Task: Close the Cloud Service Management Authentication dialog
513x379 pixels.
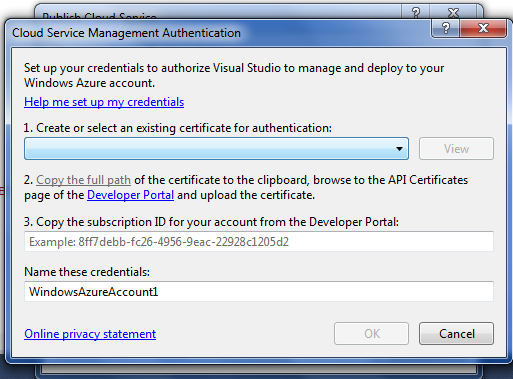Action: pyautogui.click(x=483, y=28)
